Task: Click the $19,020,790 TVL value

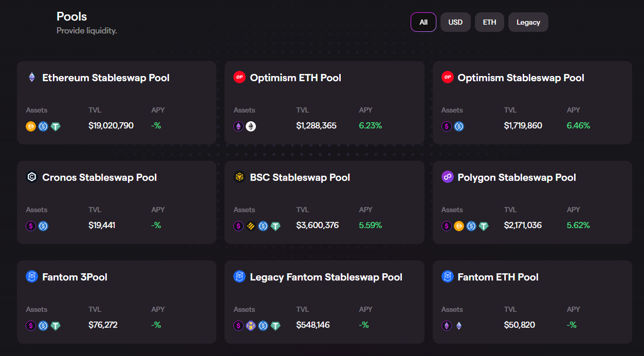Action: [x=111, y=126]
